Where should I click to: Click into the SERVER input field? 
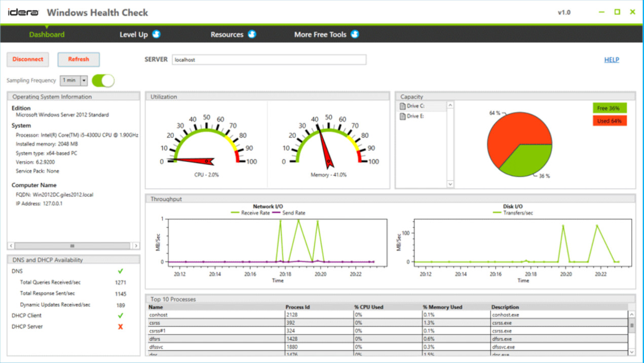tap(269, 60)
